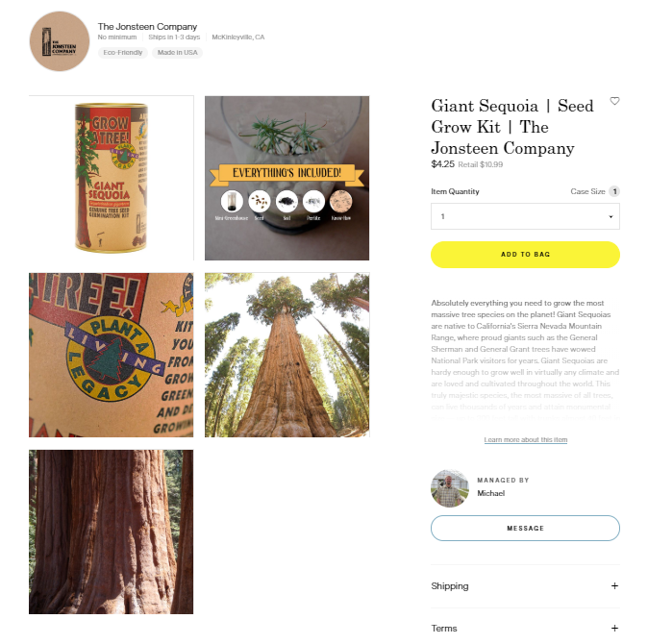
Task: View the Giant Sequoia canister product image
Action: pyautogui.click(x=112, y=178)
